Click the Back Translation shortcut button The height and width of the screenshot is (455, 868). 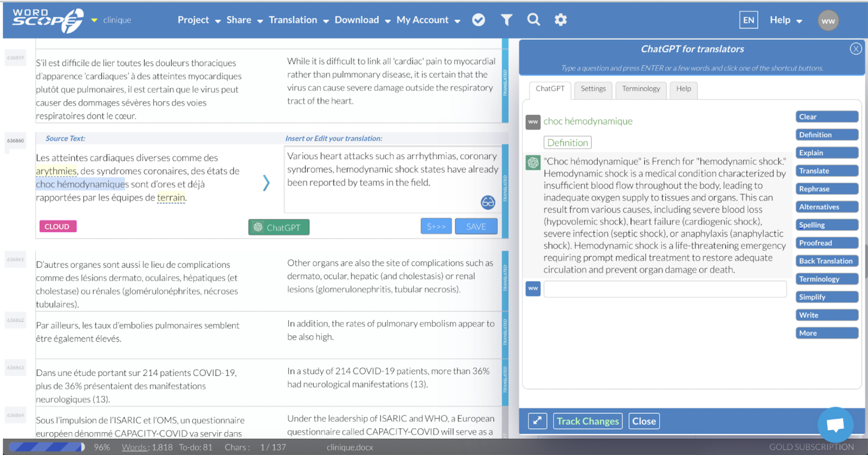(826, 261)
